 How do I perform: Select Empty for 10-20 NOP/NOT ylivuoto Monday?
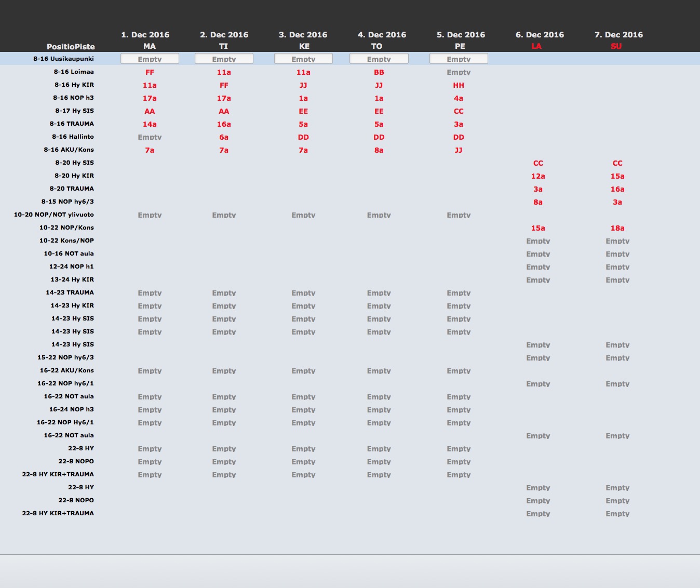pyautogui.click(x=150, y=215)
